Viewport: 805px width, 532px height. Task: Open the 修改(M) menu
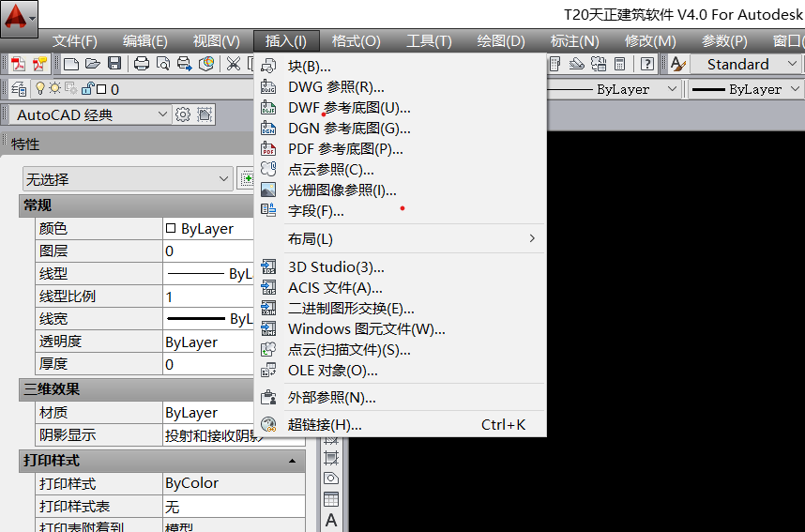[x=650, y=41]
